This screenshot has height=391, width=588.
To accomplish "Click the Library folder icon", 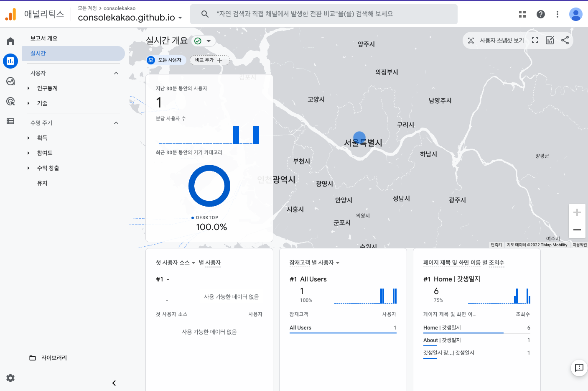I will coord(33,358).
